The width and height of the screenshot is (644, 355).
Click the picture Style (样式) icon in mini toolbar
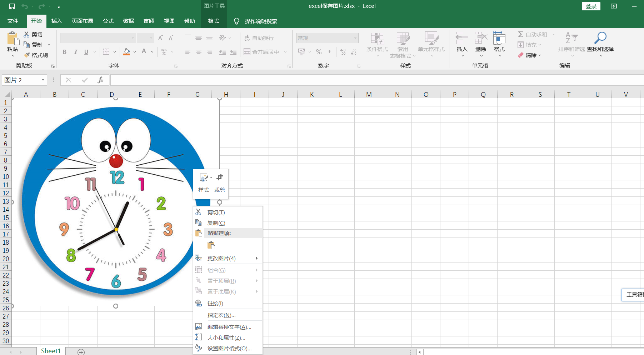204,177
